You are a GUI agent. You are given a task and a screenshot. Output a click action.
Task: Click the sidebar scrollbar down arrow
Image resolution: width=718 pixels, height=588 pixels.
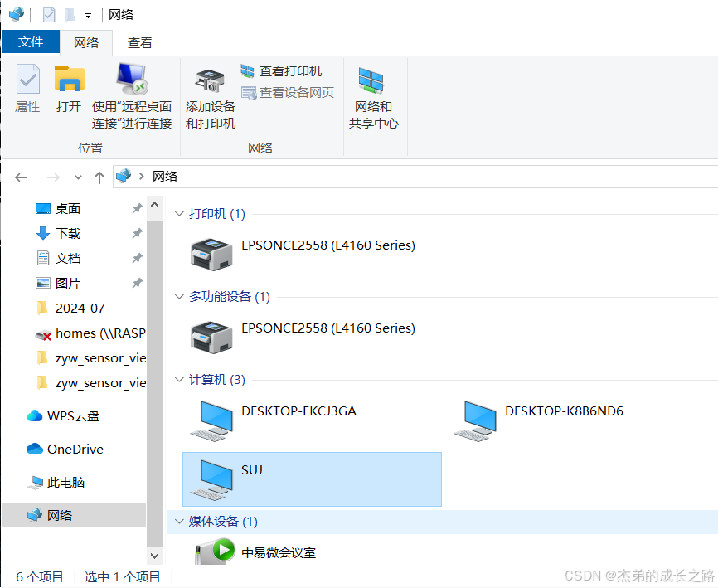tap(155, 556)
